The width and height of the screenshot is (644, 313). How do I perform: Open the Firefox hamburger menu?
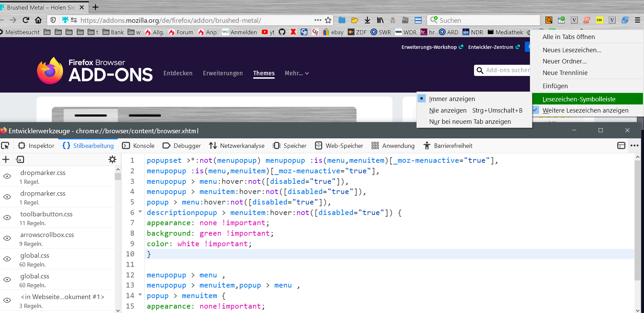[637, 20]
